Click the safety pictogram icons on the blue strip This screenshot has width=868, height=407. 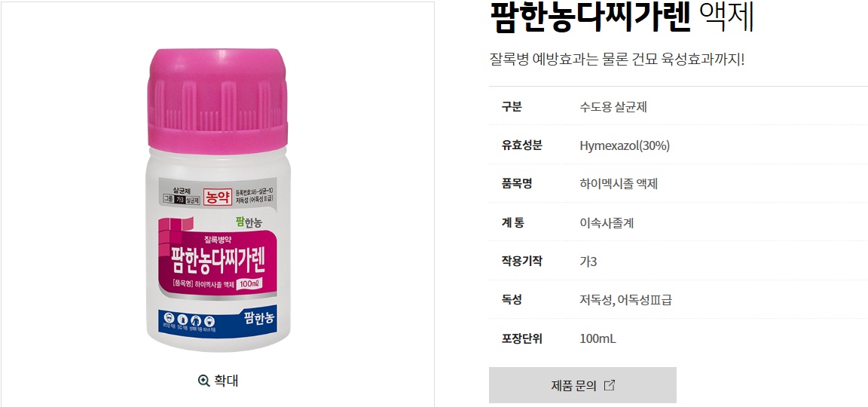click(x=191, y=322)
